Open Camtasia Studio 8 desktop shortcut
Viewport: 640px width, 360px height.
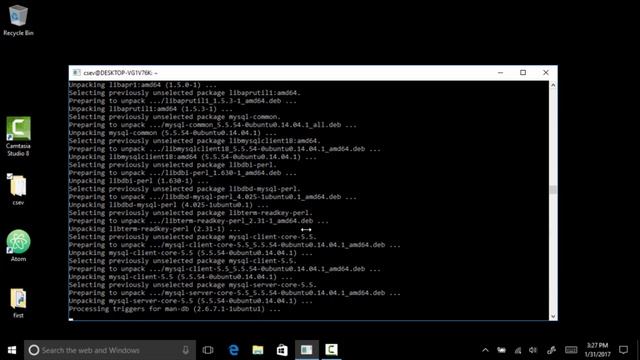point(18,137)
